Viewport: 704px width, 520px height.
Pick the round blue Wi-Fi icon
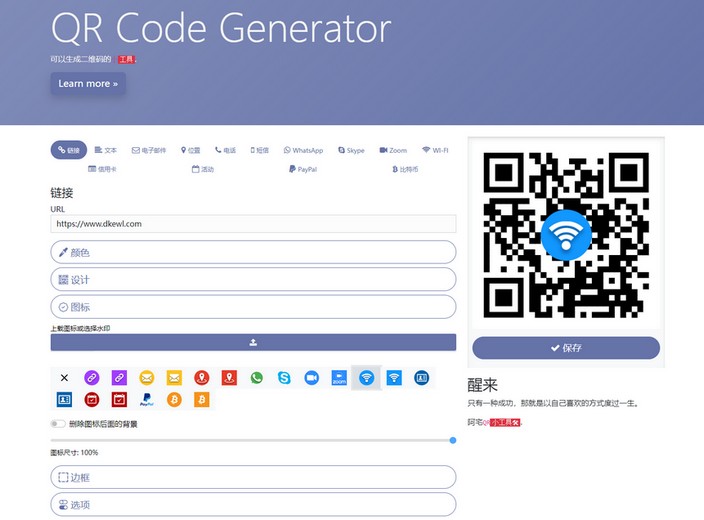pos(366,378)
